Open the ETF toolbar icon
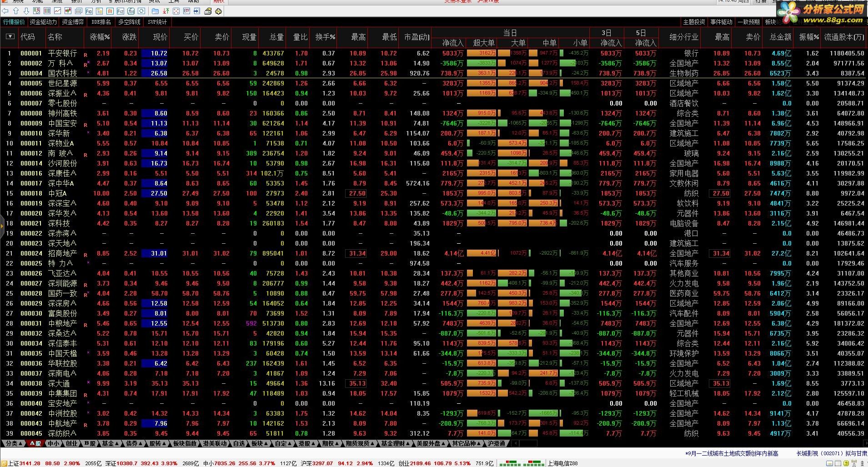Viewport: 868px width, 467px height. (186, 11)
